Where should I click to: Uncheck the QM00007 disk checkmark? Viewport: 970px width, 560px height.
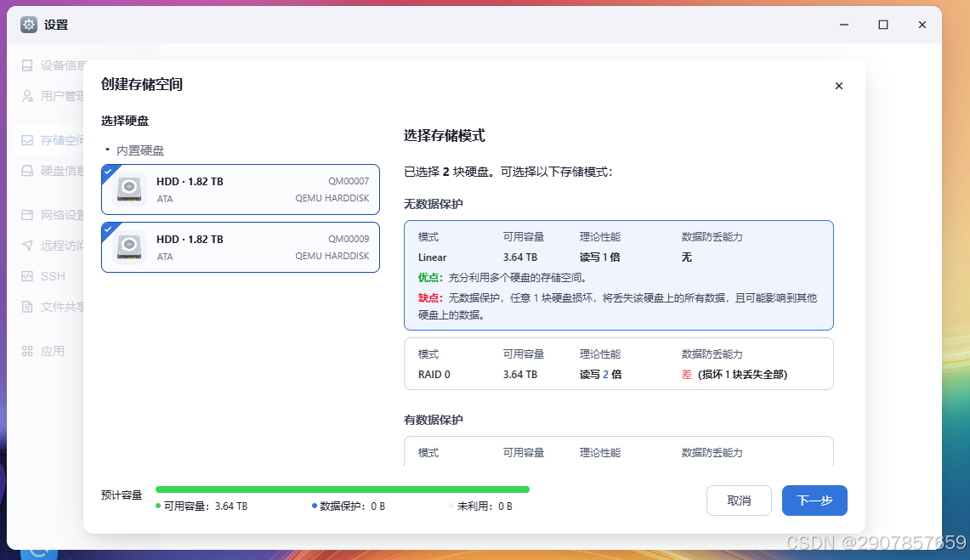point(109,172)
